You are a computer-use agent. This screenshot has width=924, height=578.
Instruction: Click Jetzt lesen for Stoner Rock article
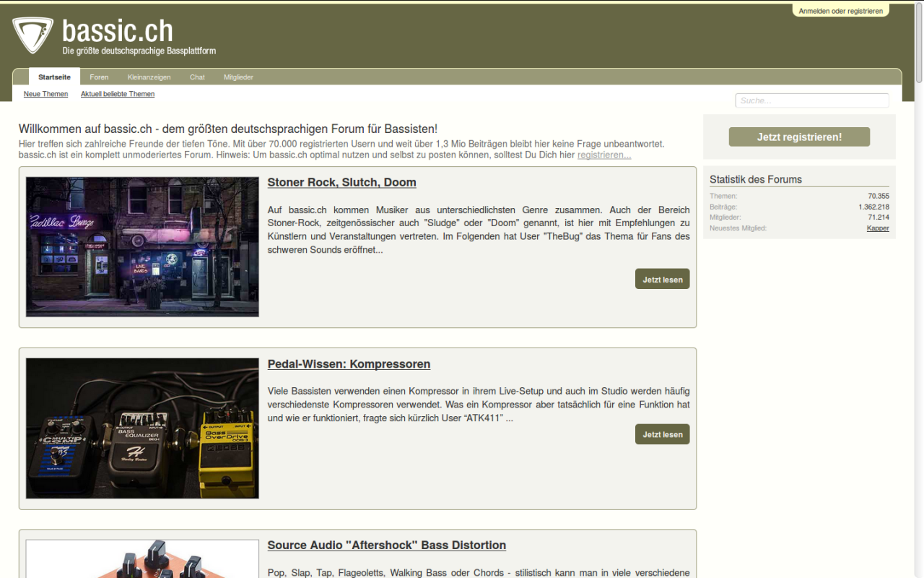click(x=663, y=279)
